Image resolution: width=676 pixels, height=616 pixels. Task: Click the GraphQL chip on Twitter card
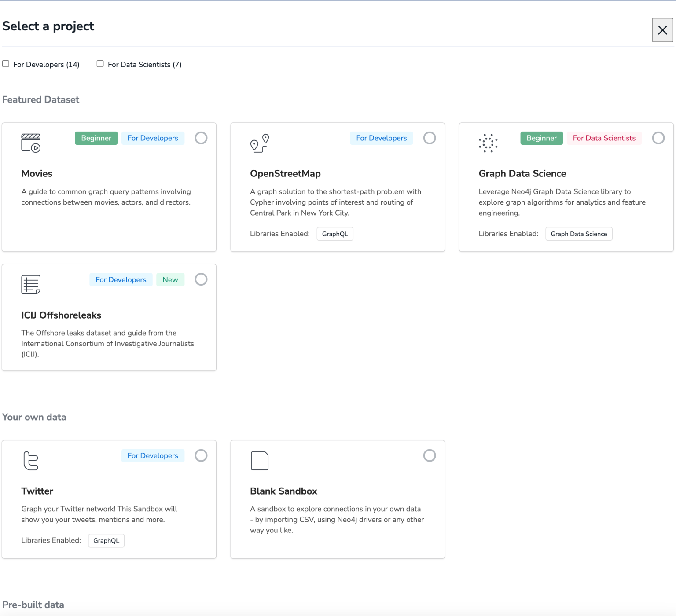point(106,540)
